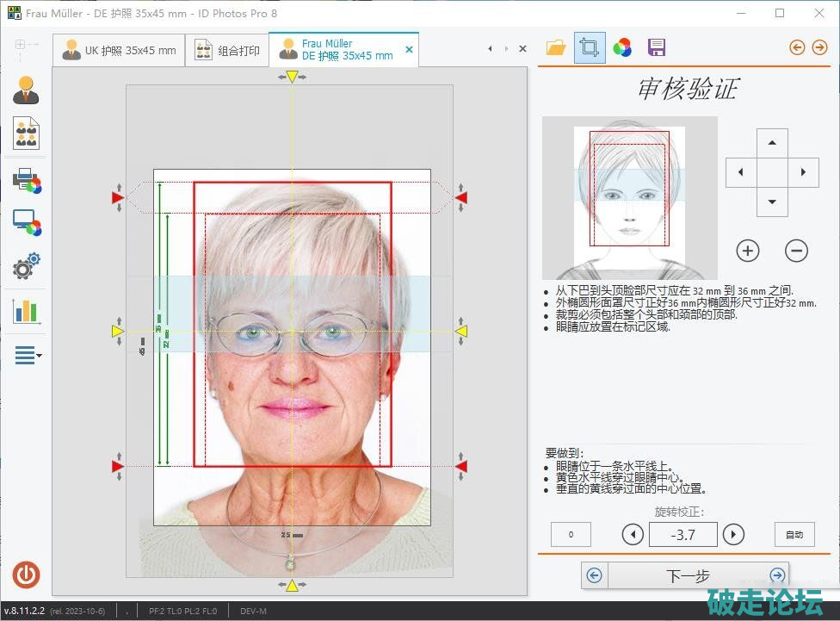Select the crop tool icon

point(590,47)
